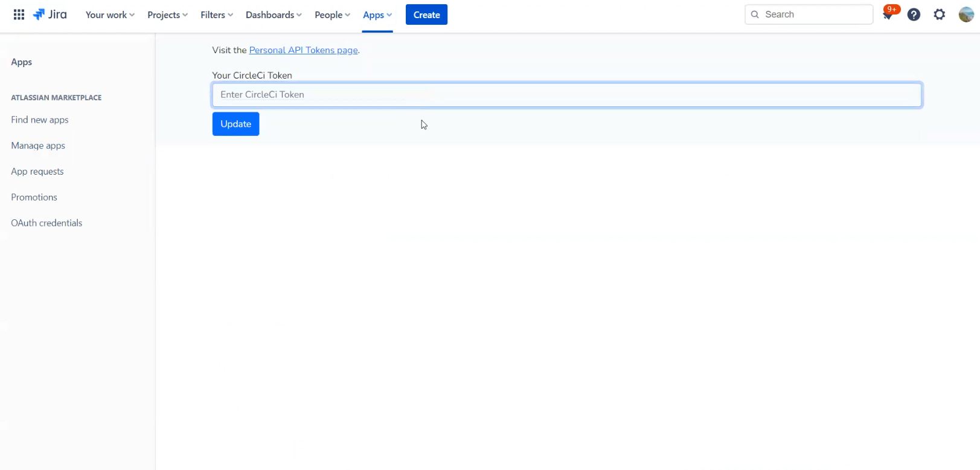Open the app switcher grid icon
This screenshot has width=980, height=470.
(x=19, y=14)
